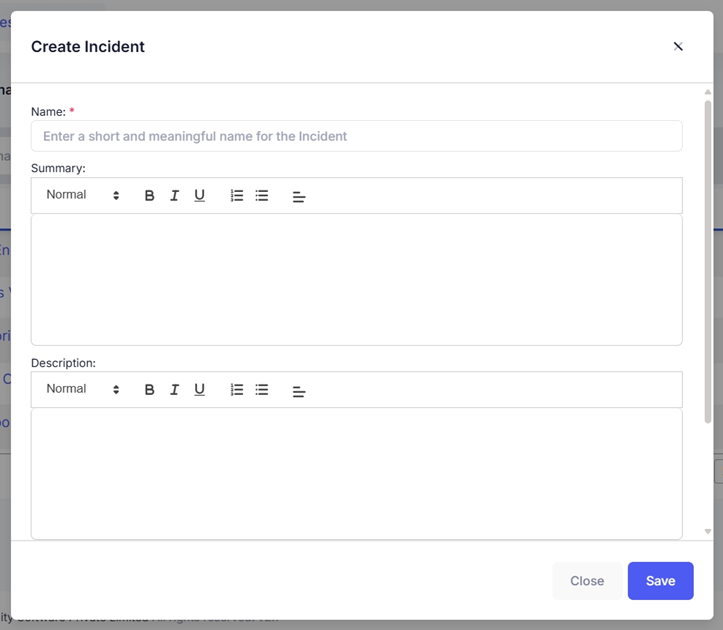
Task: Apply italic in the Summary editor toolbar
Action: 174,196
